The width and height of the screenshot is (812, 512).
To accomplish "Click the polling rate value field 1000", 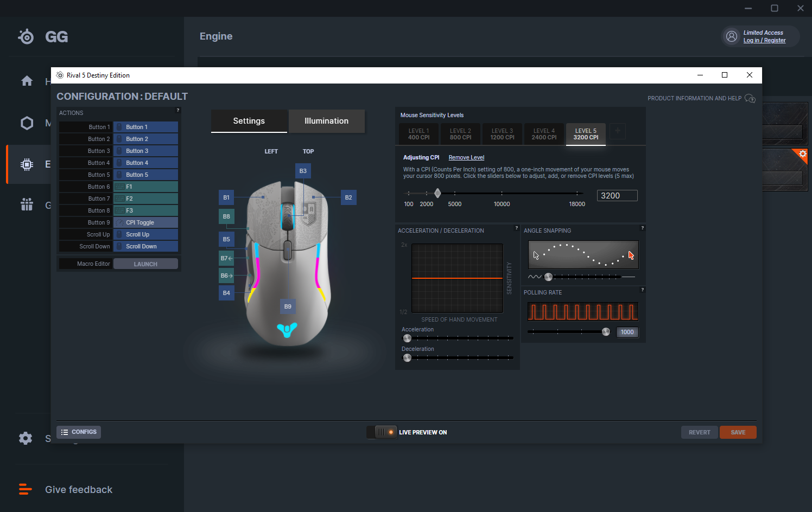I will pyautogui.click(x=627, y=332).
